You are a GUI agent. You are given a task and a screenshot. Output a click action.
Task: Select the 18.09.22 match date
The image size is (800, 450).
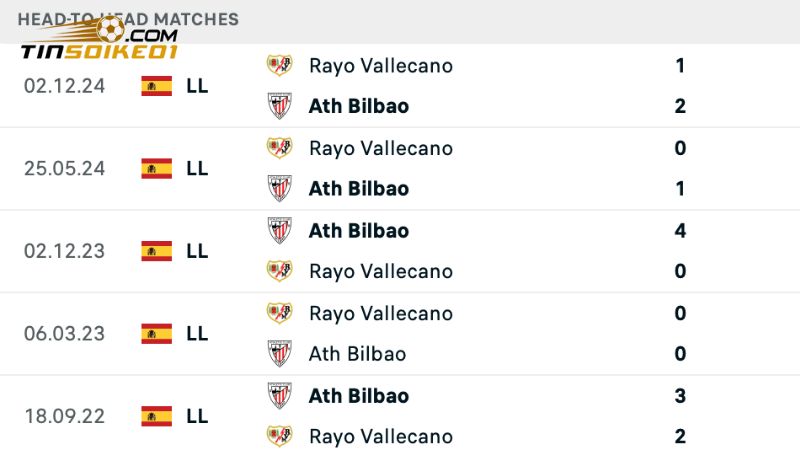coord(64,416)
